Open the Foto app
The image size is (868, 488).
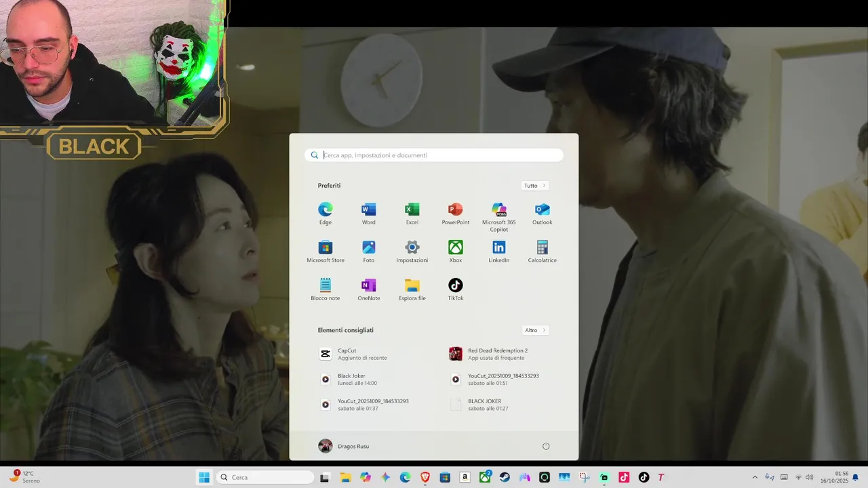pos(369,251)
